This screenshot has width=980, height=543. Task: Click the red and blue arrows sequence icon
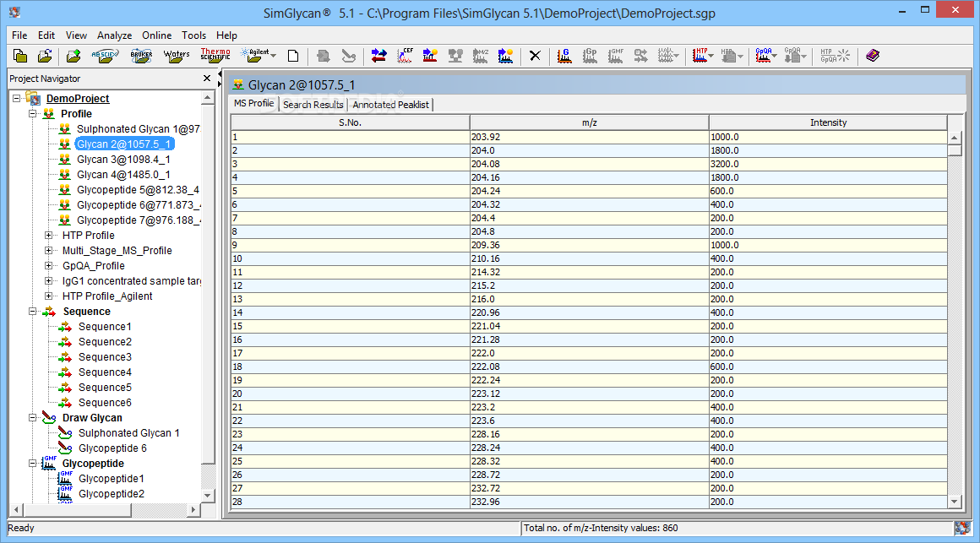tap(378, 57)
